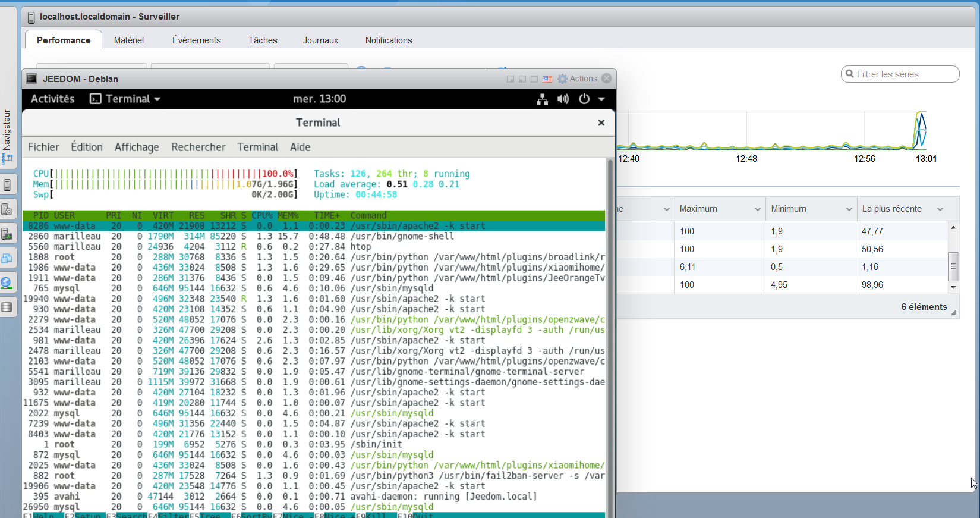Switch to the Tâches tab
This screenshot has height=518, width=980.
(263, 40)
